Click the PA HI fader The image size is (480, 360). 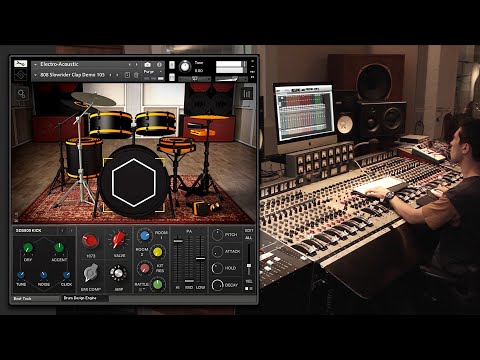coord(178,241)
